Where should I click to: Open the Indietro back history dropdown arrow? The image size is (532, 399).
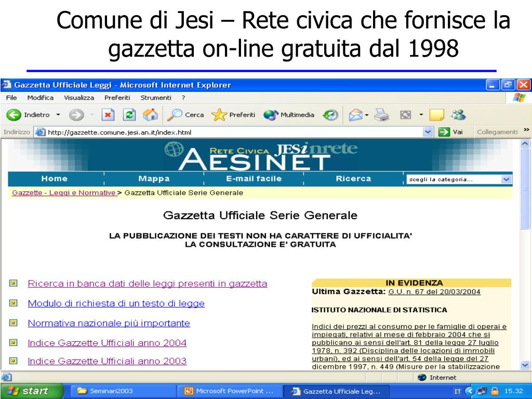tap(58, 115)
